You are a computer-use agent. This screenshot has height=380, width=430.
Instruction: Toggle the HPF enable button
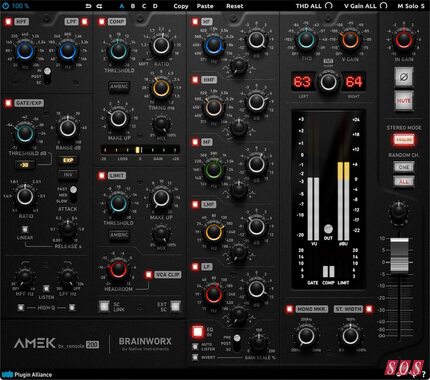(8, 22)
